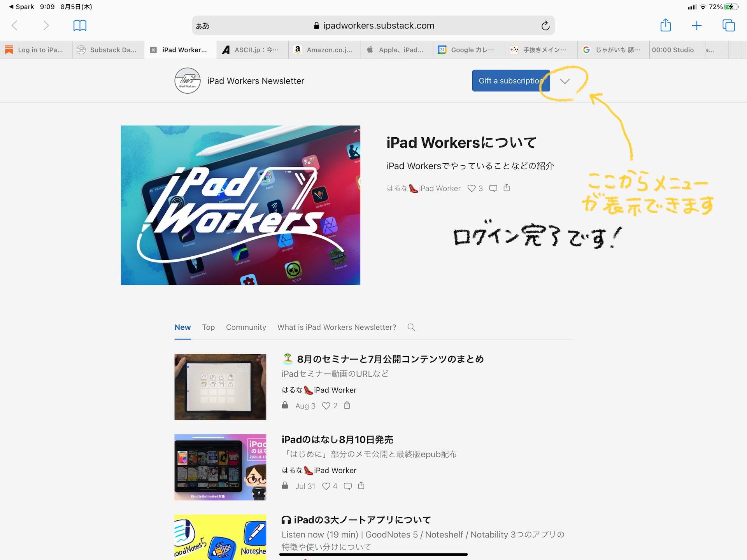Open the Safari bookmarks book icon
Image resolution: width=747 pixels, height=560 pixels.
80,26
